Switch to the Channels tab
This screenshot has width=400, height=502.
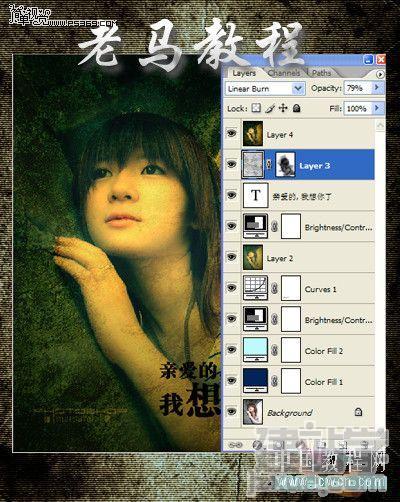coord(284,73)
